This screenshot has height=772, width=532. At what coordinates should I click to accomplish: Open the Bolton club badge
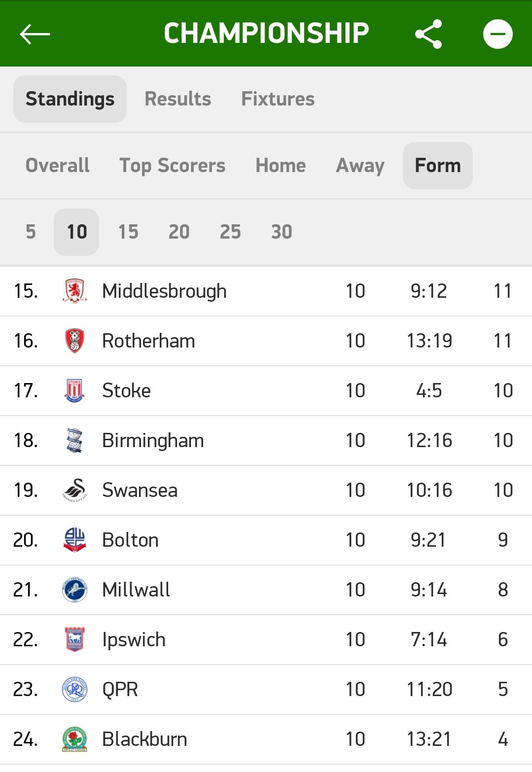[x=75, y=540]
